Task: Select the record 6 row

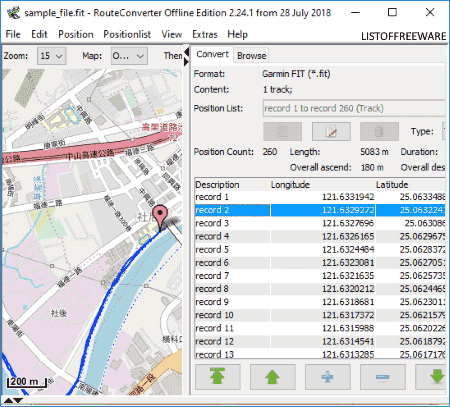Action: click(320, 263)
